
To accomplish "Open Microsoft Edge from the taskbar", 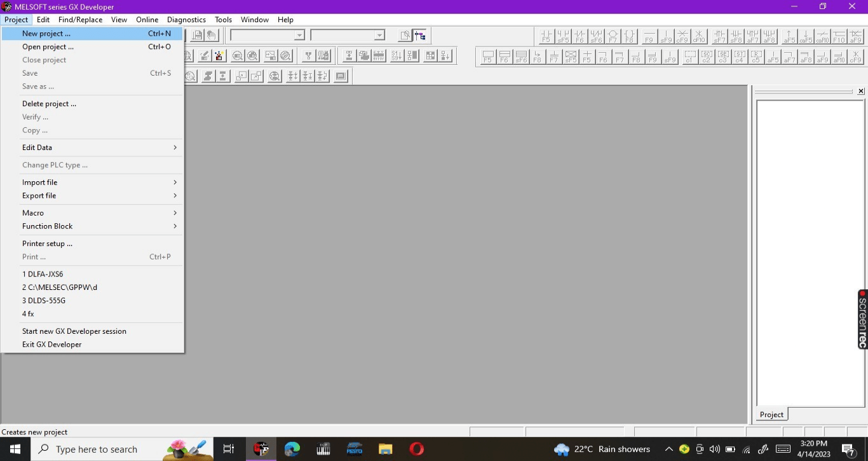I will pyautogui.click(x=292, y=449).
